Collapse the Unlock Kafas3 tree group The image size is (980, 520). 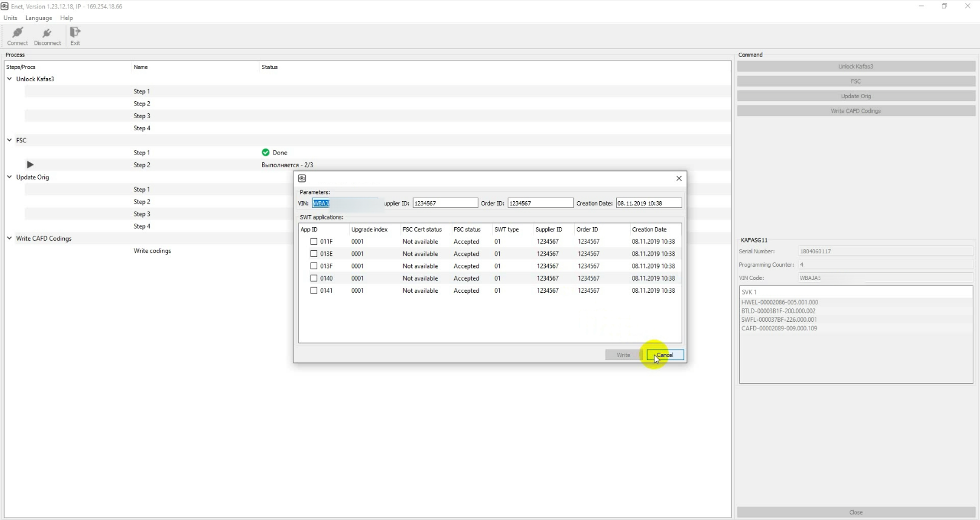(x=10, y=79)
